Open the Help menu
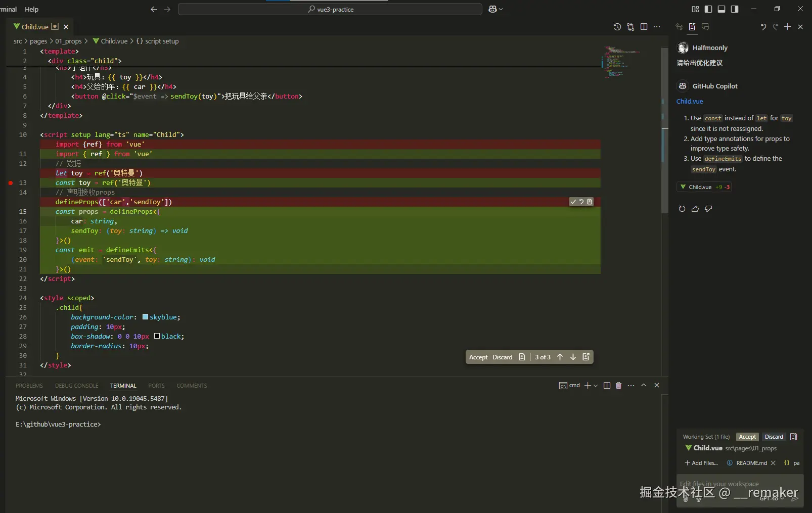This screenshot has height=513, width=812. pyautogui.click(x=31, y=9)
